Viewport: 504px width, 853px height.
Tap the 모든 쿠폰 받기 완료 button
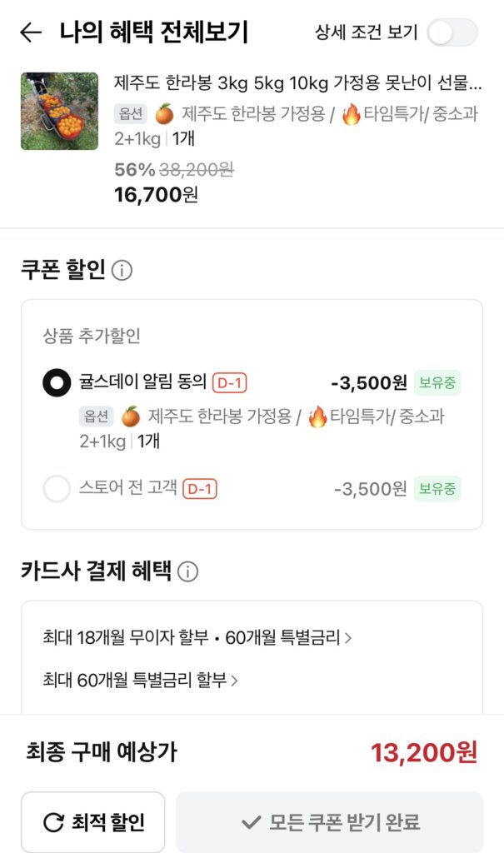[x=329, y=822]
